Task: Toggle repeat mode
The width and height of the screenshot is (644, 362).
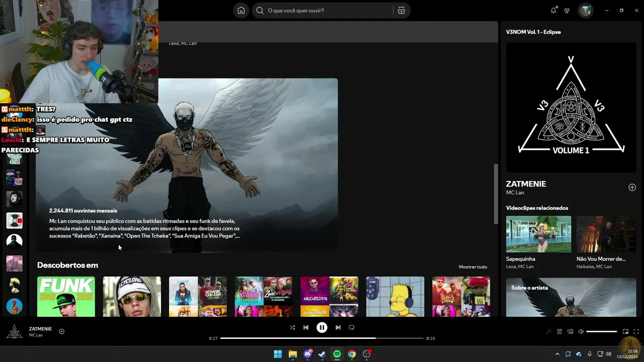Action: pyautogui.click(x=352, y=327)
